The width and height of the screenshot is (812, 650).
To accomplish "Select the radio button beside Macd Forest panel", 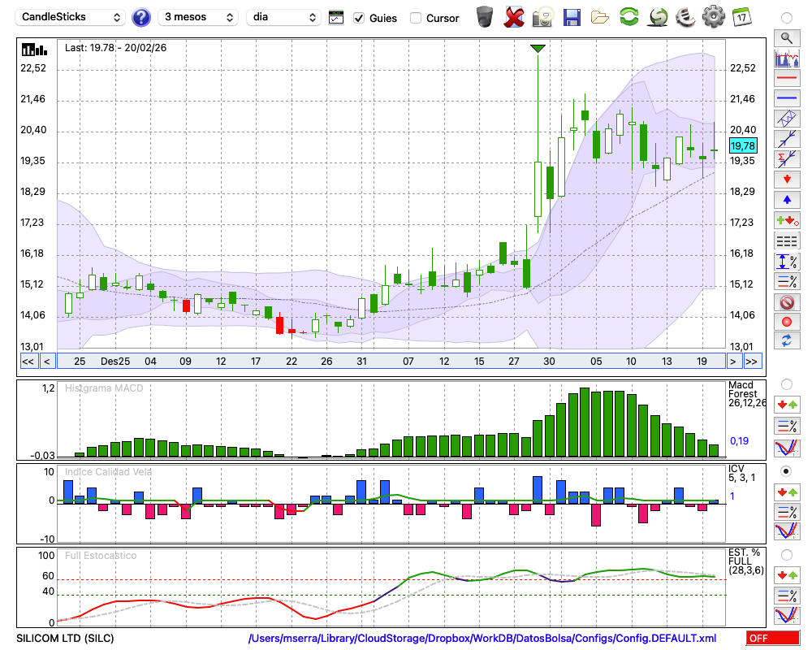I will point(786,383).
